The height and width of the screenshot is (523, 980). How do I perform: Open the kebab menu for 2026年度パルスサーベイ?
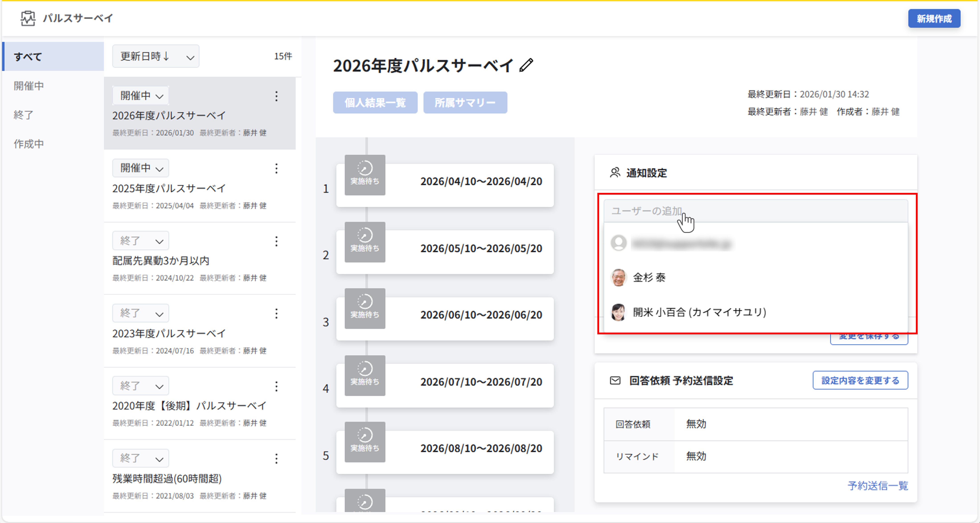click(277, 96)
